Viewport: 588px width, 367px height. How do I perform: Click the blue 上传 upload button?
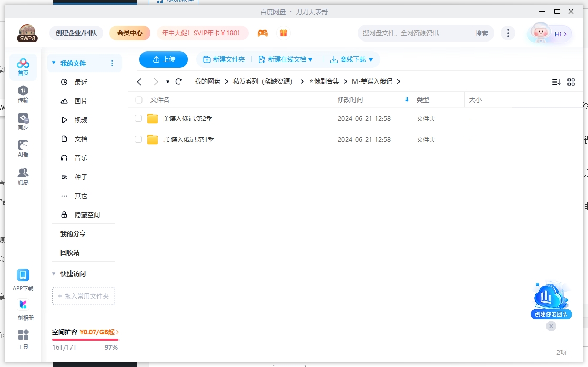click(164, 59)
